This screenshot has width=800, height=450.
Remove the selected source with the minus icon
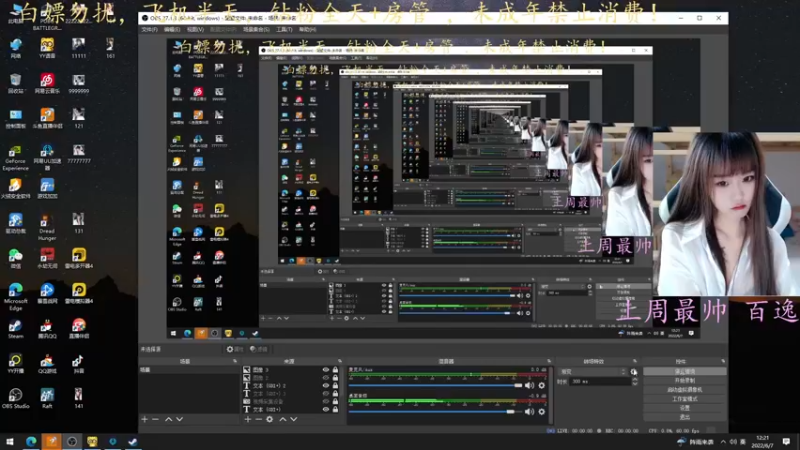[x=259, y=419]
